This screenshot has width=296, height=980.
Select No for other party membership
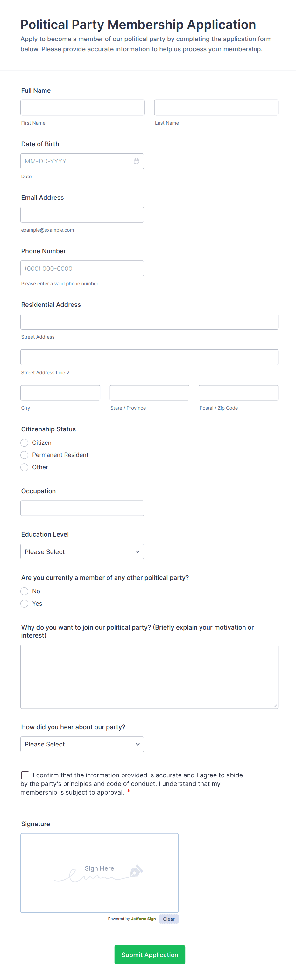(x=24, y=591)
